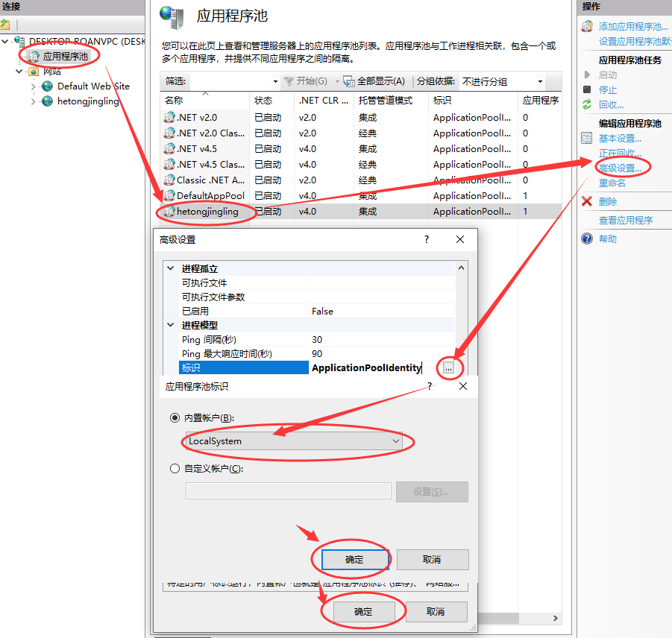The image size is (672, 638).
Task: Click the horizontal scrollbar right arrow
Action: click(x=555, y=619)
